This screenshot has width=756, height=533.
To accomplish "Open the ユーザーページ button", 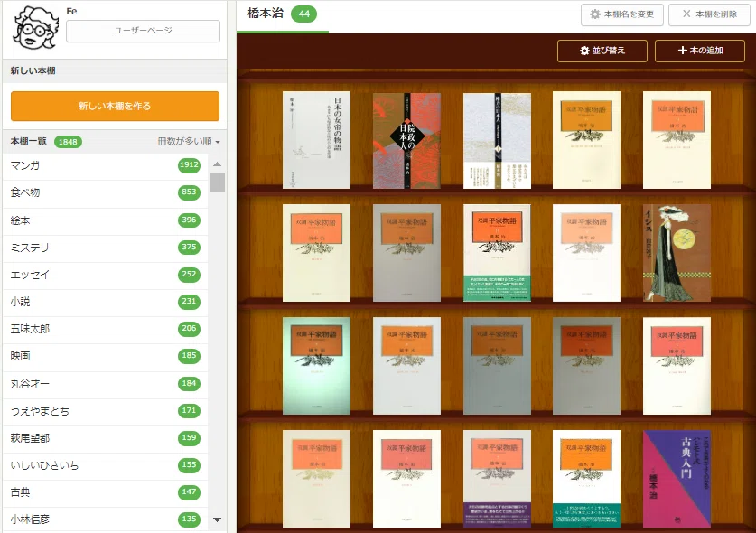I will click(x=144, y=31).
